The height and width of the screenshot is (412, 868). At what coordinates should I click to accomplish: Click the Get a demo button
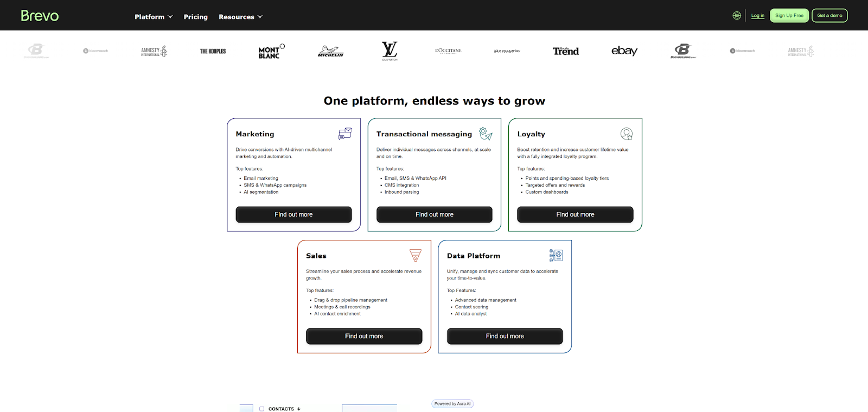pyautogui.click(x=829, y=16)
